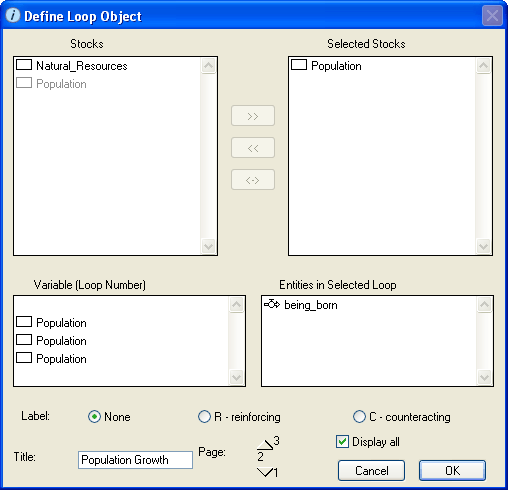Click the move-right >> button
The image size is (508, 490).
(253, 116)
